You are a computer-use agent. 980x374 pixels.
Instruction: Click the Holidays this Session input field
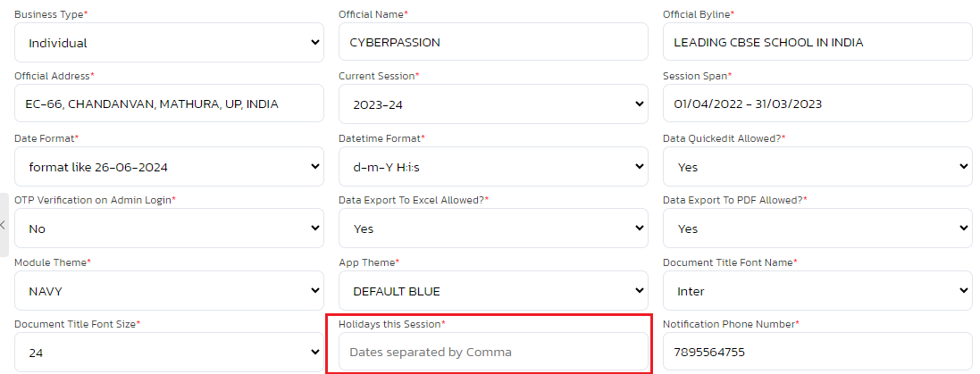click(493, 352)
